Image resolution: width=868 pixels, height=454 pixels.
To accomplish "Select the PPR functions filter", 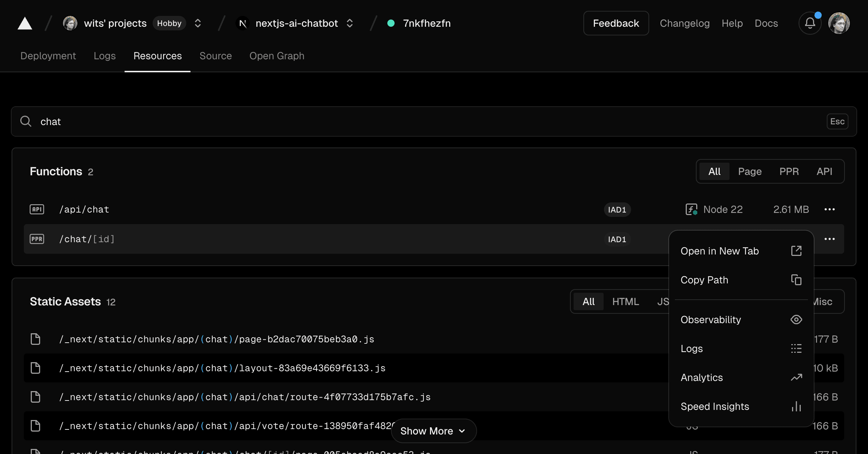I will (789, 171).
